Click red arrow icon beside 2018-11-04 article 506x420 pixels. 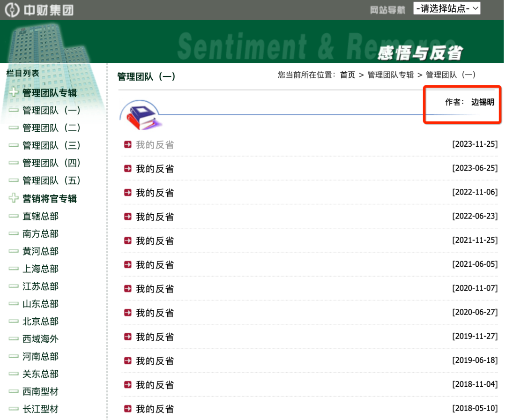(128, 384)
